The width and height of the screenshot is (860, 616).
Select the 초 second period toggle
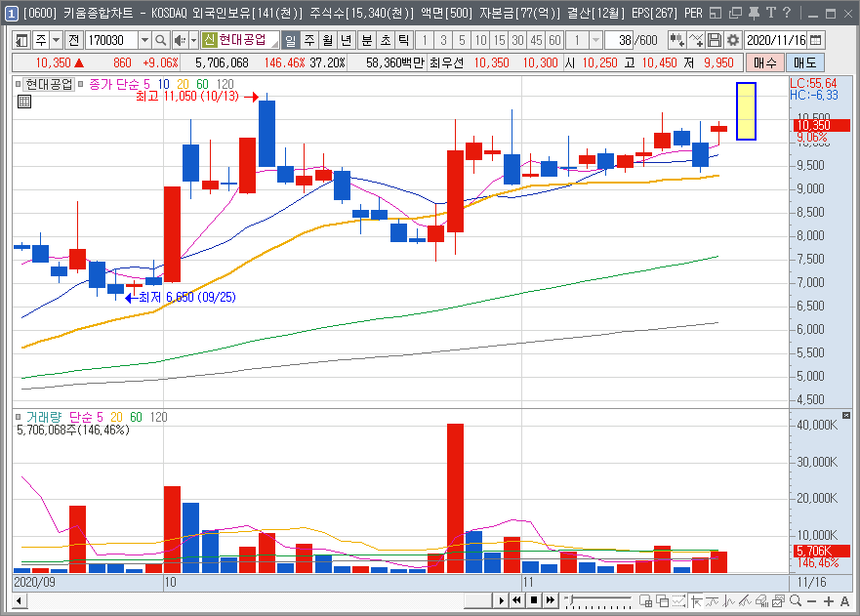click(x=385, y=40)
